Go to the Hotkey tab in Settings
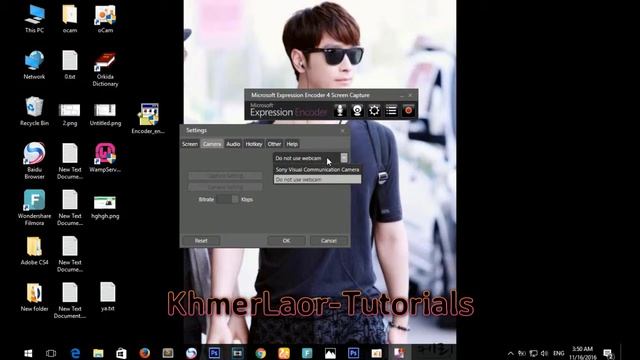This screenshot has height=360, width=640. click(x=254, y=144)
